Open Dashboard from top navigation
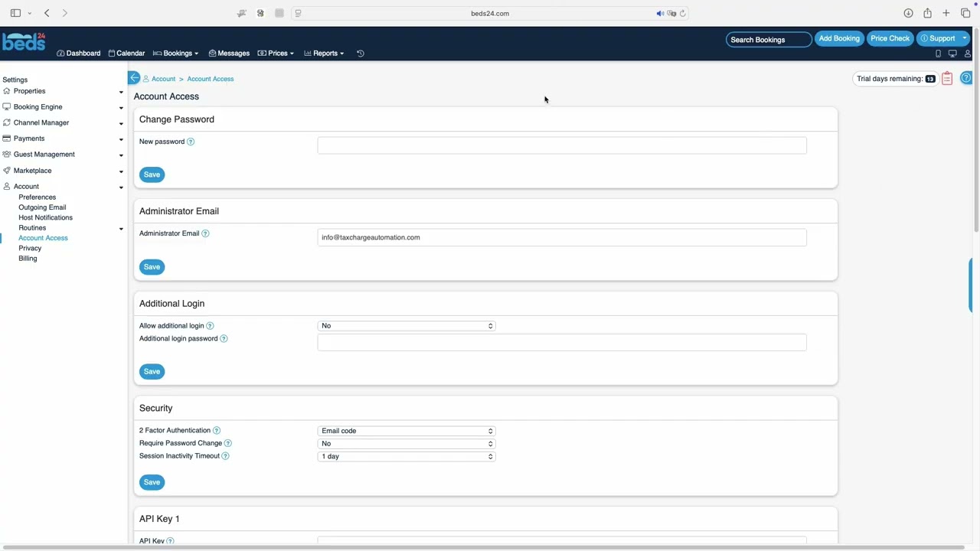This screenshot has height=551, width=980. click(79, 54)
